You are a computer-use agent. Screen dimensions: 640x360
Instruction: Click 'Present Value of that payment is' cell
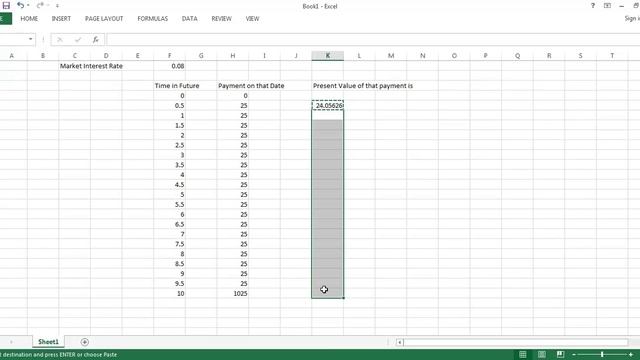tap(363, 86)
